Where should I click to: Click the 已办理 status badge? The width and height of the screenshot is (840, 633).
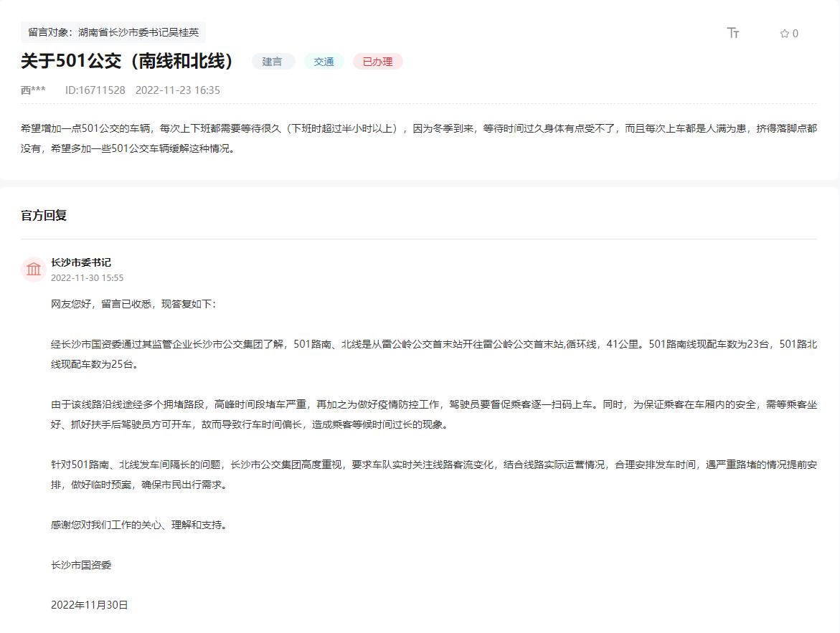377,62
